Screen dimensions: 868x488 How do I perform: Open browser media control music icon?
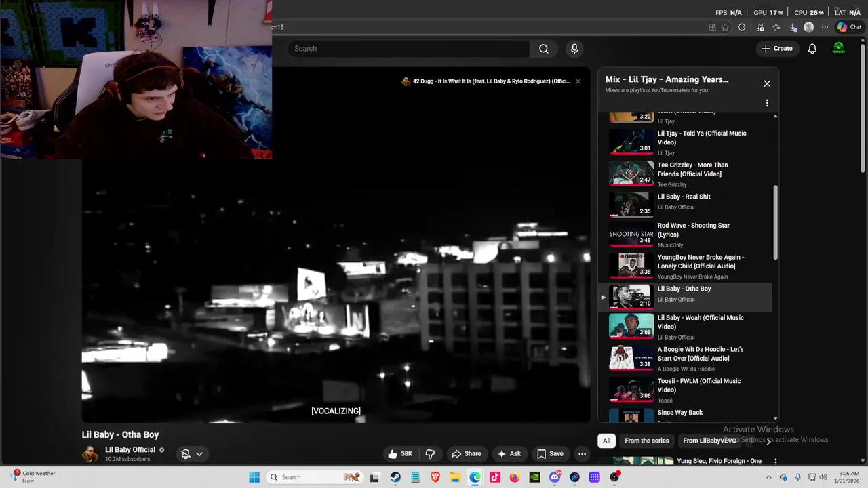click(759, 27)
